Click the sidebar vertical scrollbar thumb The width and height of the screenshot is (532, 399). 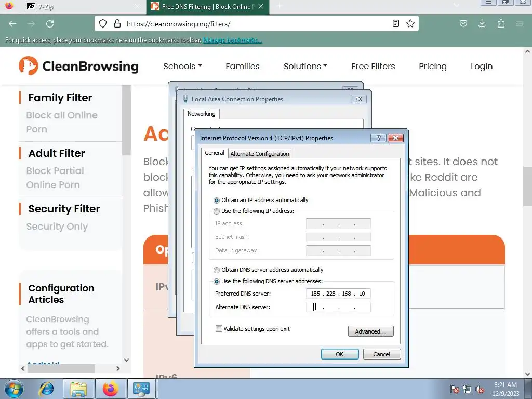[x=127, y=120]
